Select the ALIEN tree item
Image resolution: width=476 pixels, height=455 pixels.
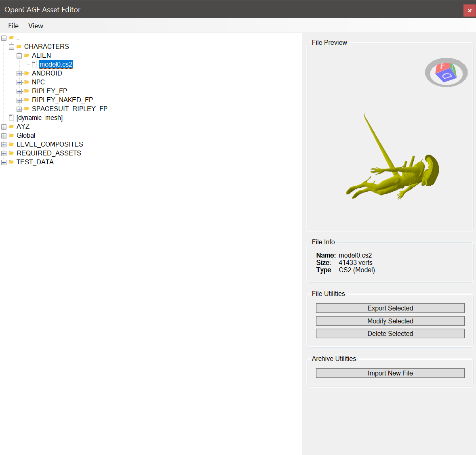click(41, 55)
